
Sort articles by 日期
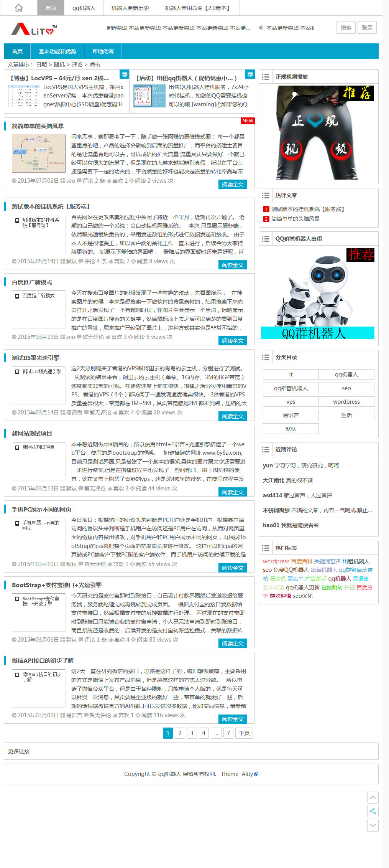point(41,64)
